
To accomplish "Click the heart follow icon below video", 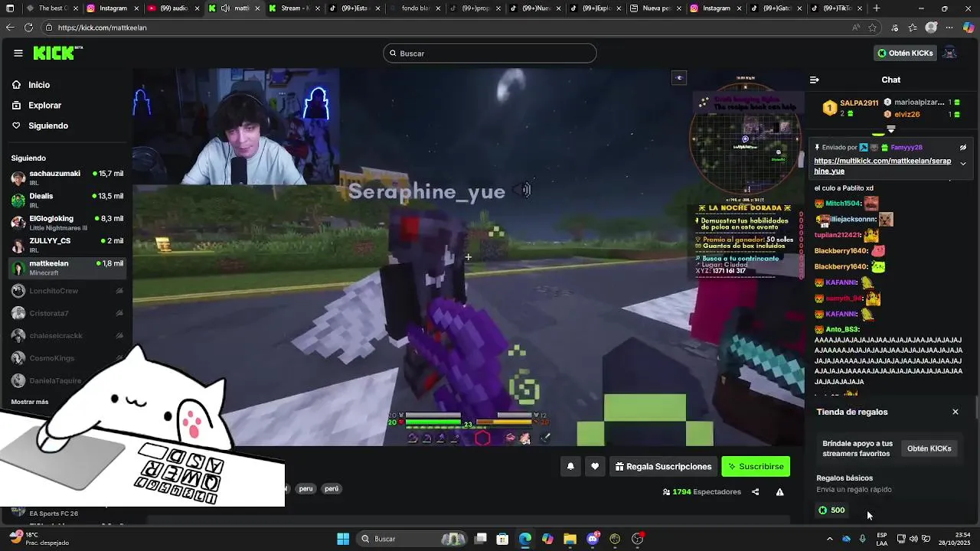I will coord(595,466).
